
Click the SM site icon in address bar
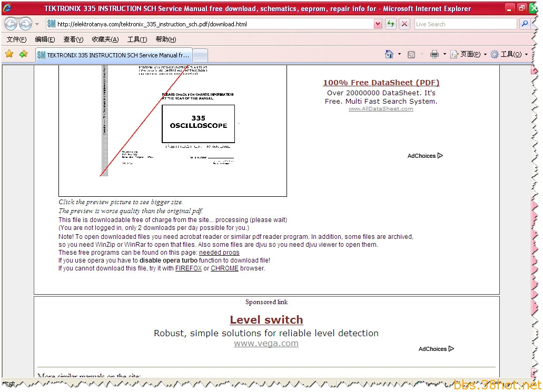tap(51, 24)
